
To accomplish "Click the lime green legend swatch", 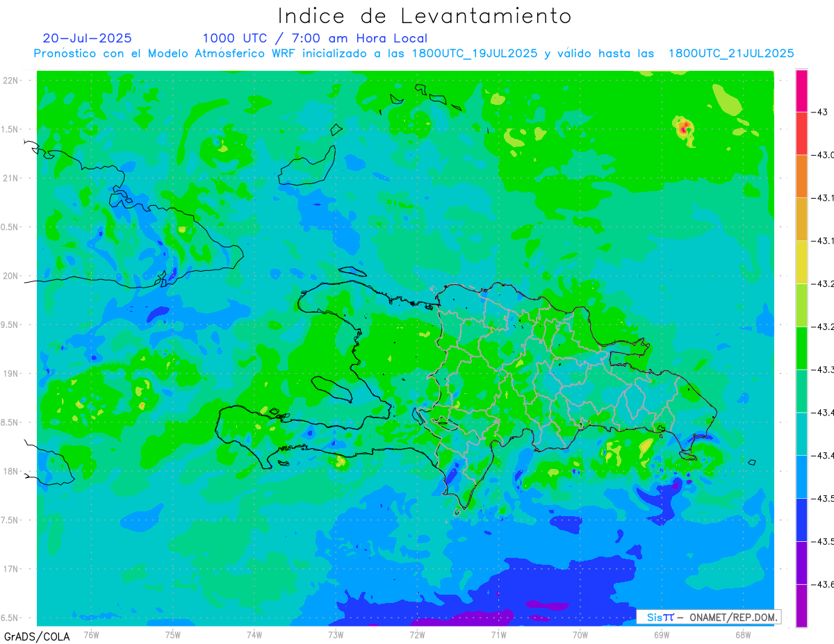I will point(801,304).
